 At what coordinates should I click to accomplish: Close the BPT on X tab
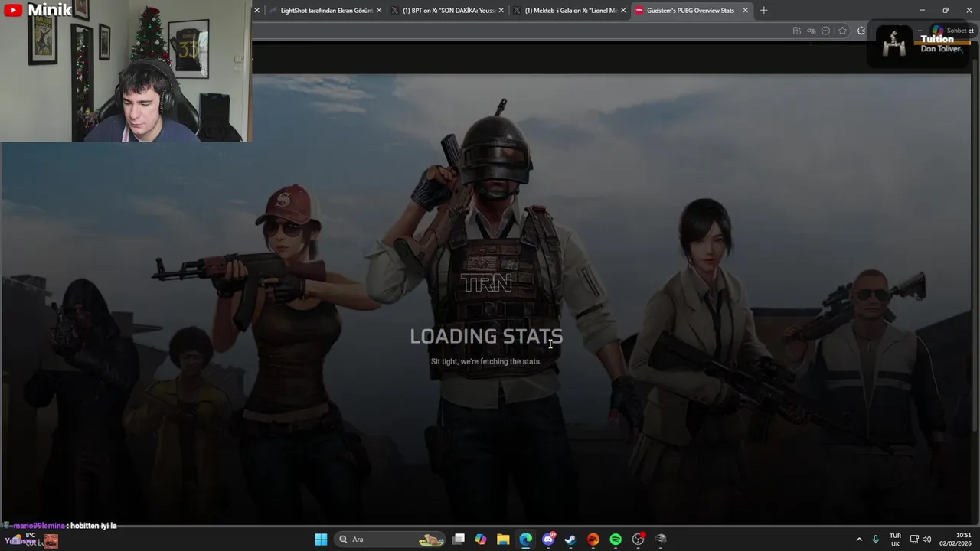click(x=501, y=11)
